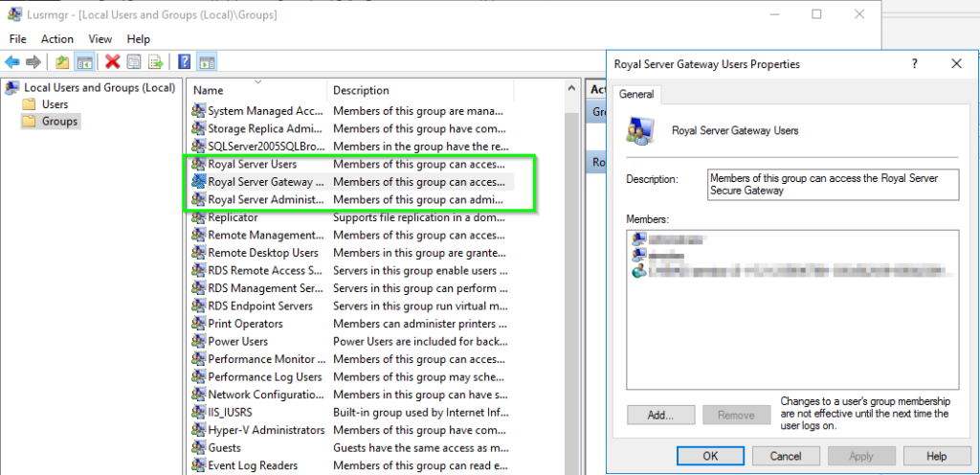Click the Export List toolbar icon
Image resolution: width=980 pixels, height=475 pixels.
tap(155, 62)
